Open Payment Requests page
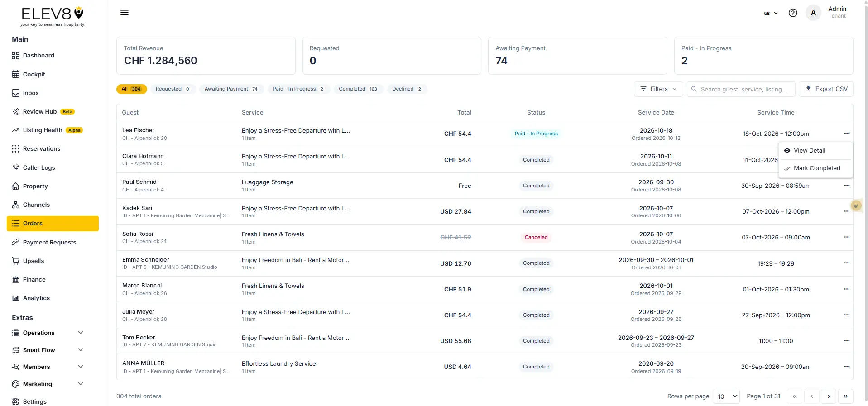 point(53,242)
